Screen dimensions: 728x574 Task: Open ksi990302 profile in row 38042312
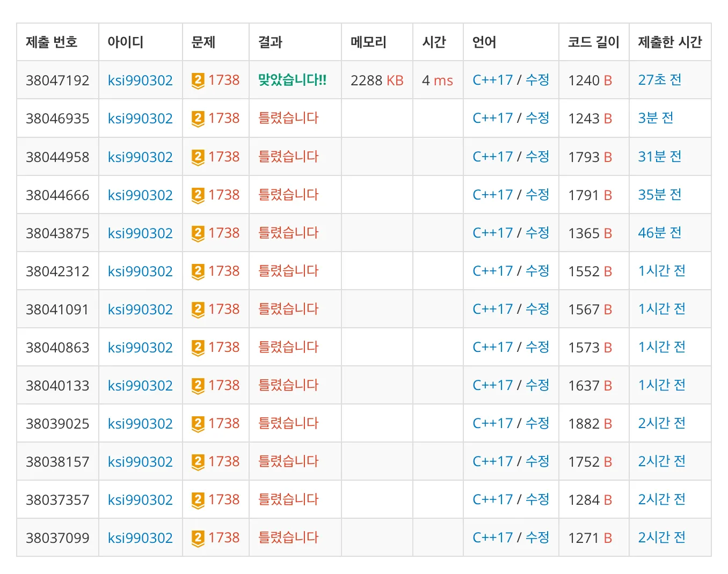(140, 271)
